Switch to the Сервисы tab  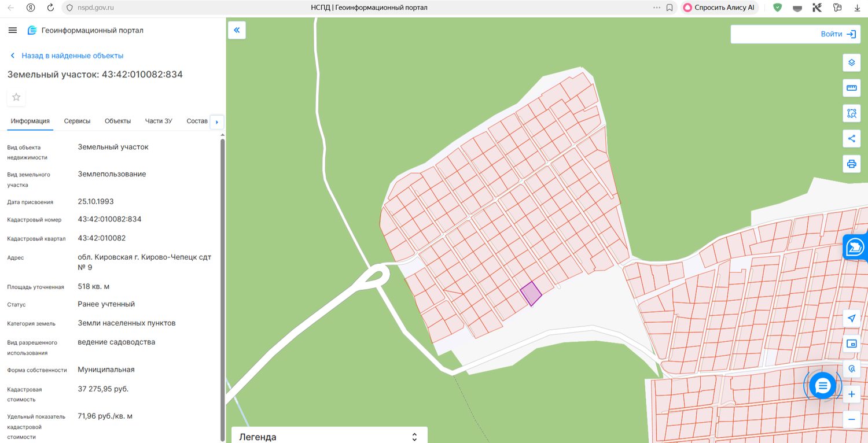[x=78, y=121]
